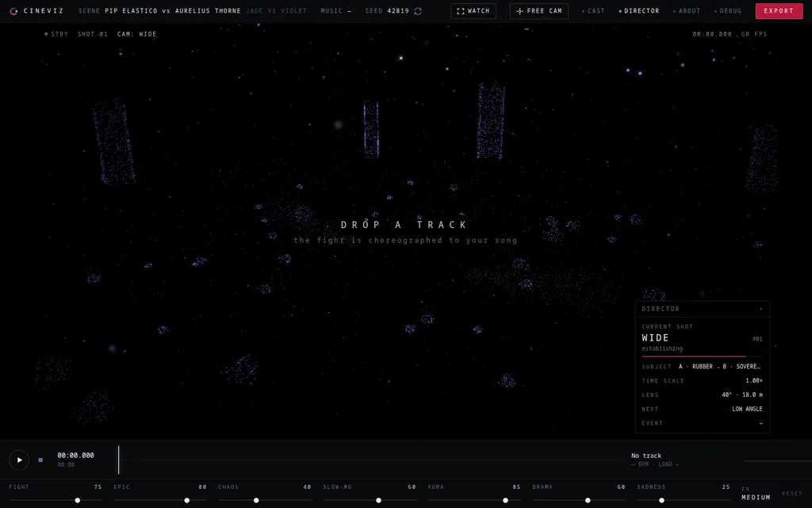Adjust the Fight slider
The image size is (812, 508).
tap(56, 500)
